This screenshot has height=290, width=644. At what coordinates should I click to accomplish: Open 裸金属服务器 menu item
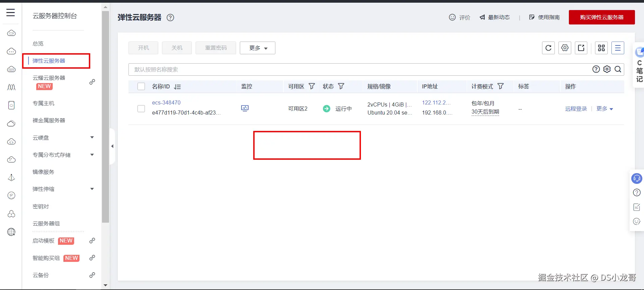coord(49,120)
